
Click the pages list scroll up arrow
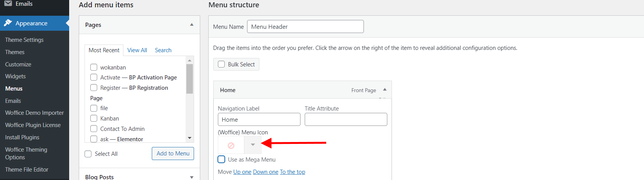click(189, 60)
